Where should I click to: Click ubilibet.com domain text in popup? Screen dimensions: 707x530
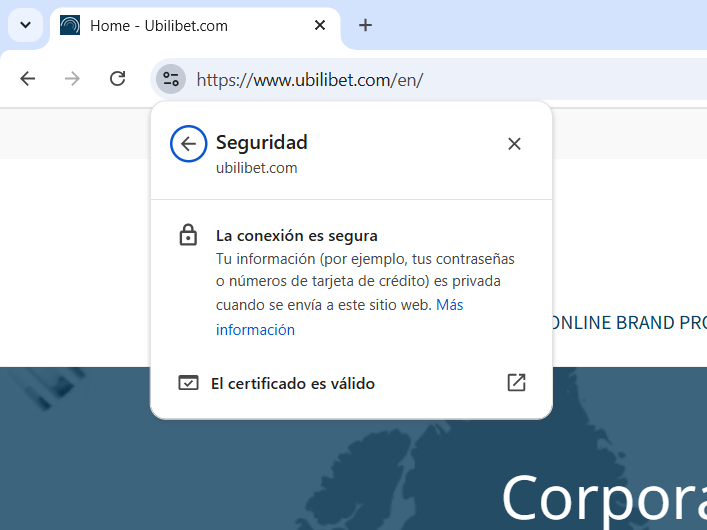coord(257,168)
